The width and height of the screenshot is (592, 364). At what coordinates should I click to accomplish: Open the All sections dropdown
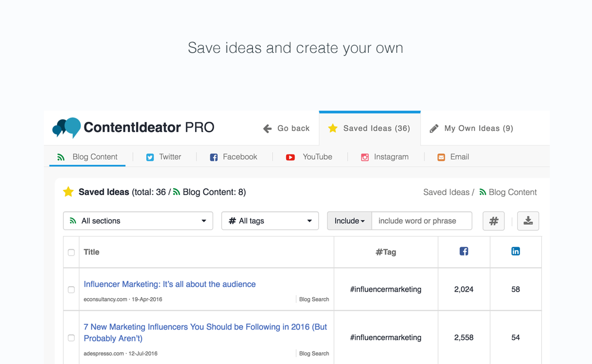(x=138, y=221)
